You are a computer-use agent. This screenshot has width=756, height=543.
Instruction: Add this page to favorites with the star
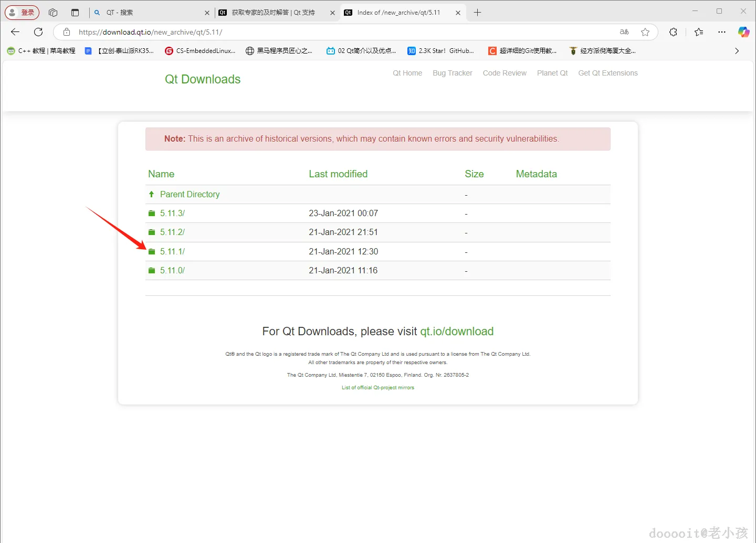[645, 32]
